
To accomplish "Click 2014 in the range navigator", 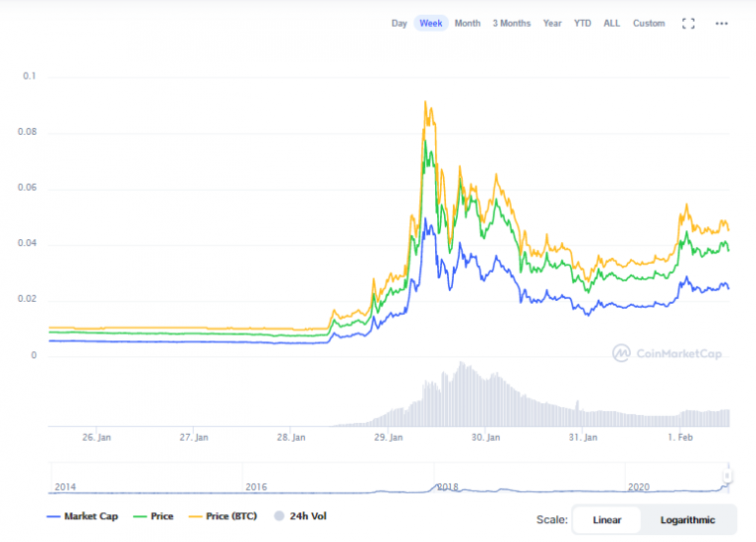I will pos(65,487).
